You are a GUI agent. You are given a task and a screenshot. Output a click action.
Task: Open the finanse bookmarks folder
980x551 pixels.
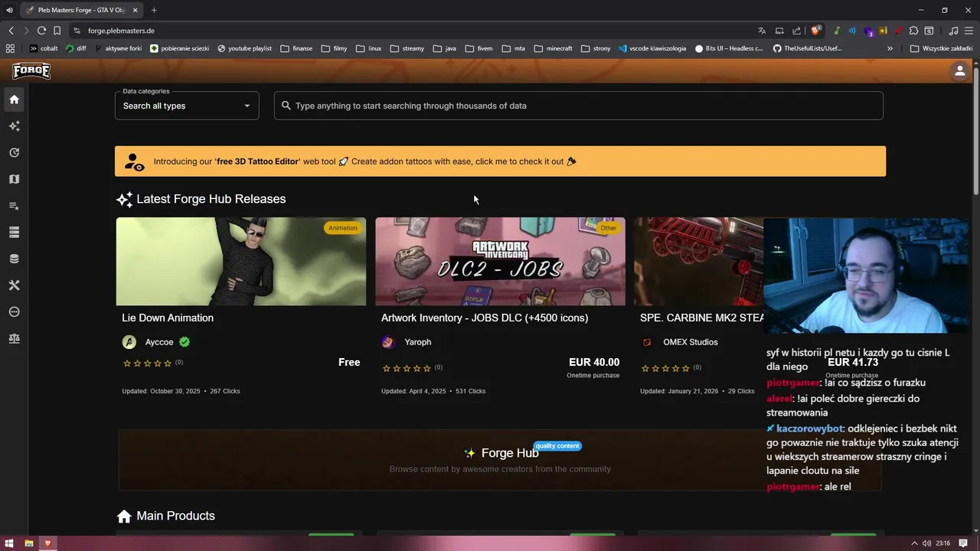pos(296,48)
